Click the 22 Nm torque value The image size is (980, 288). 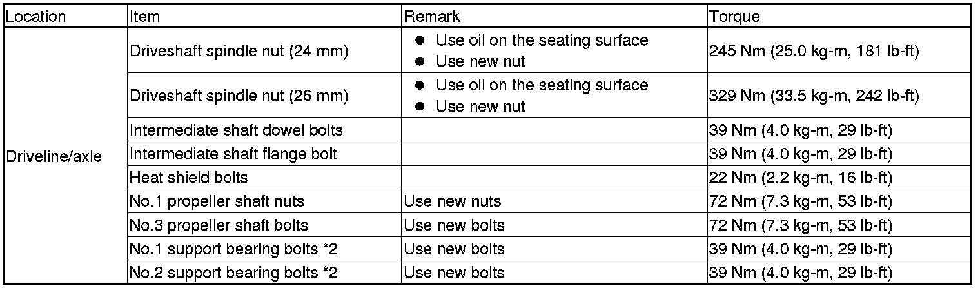[800, 178]
